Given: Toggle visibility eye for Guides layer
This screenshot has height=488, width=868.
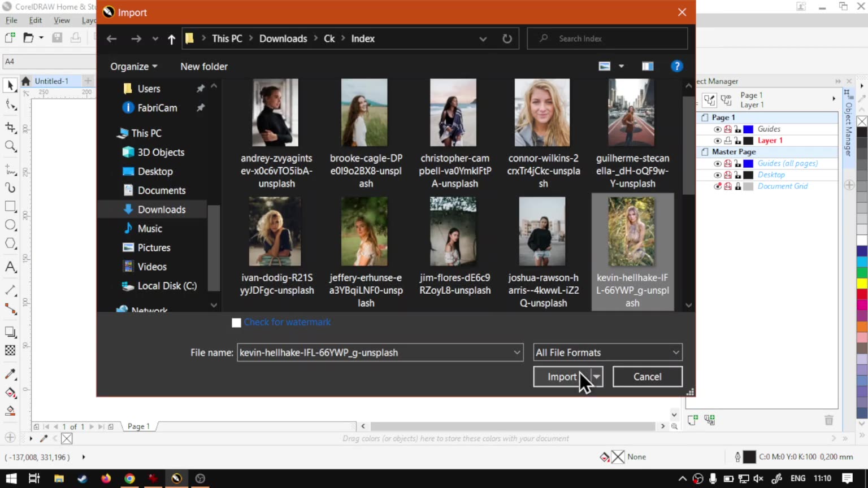Looking at the screenshot, I should 717,129.
